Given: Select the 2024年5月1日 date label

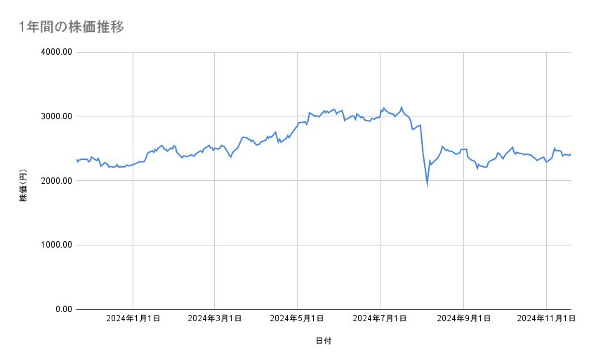Looking at the screenshot, I should [x=297, y=318].
